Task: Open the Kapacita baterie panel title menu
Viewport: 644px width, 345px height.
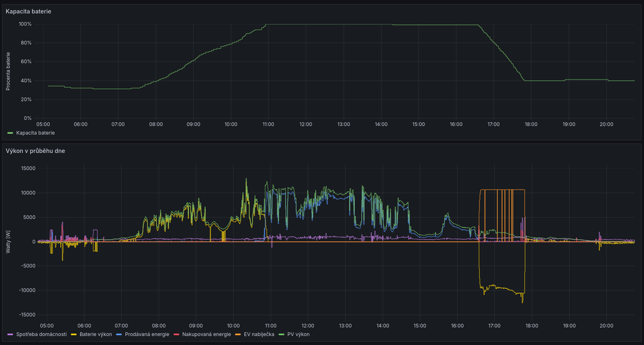Action: pyautogui.click(x=29, y=11)
